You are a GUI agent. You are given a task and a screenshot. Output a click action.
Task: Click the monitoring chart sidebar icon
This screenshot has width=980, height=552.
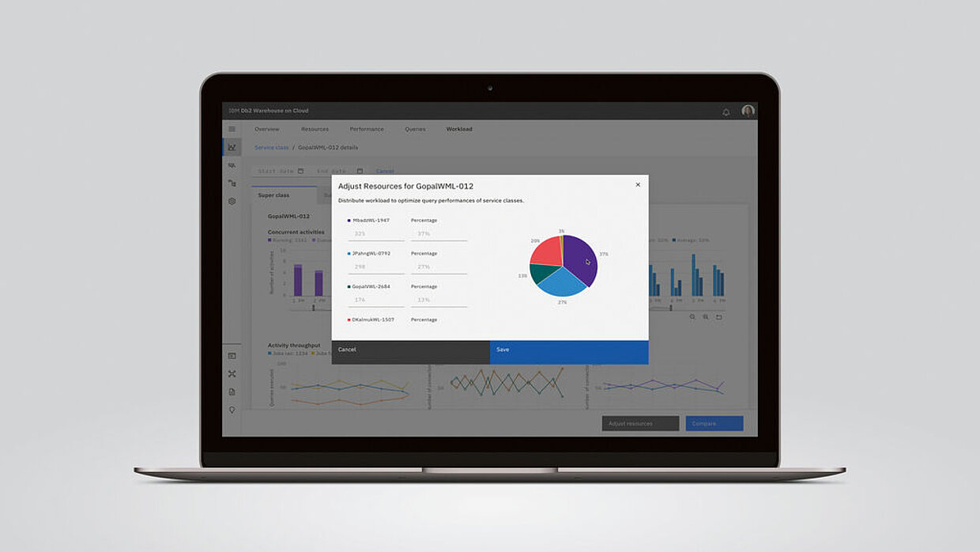click(232, 147)
